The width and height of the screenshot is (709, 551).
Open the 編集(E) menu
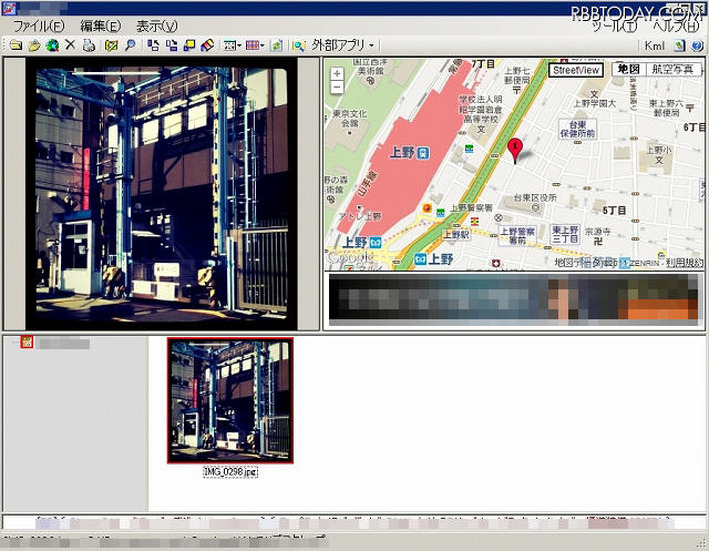pos(100,26)
